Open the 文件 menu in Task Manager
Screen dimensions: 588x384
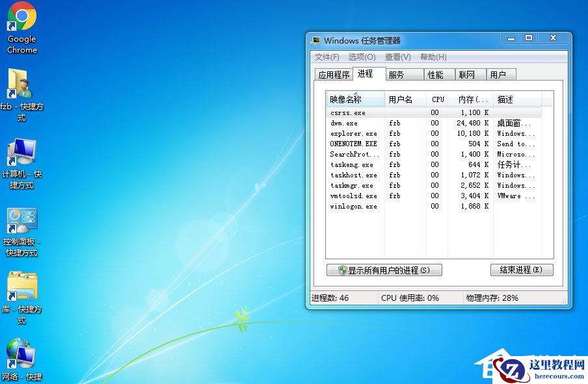pos(325,57)
